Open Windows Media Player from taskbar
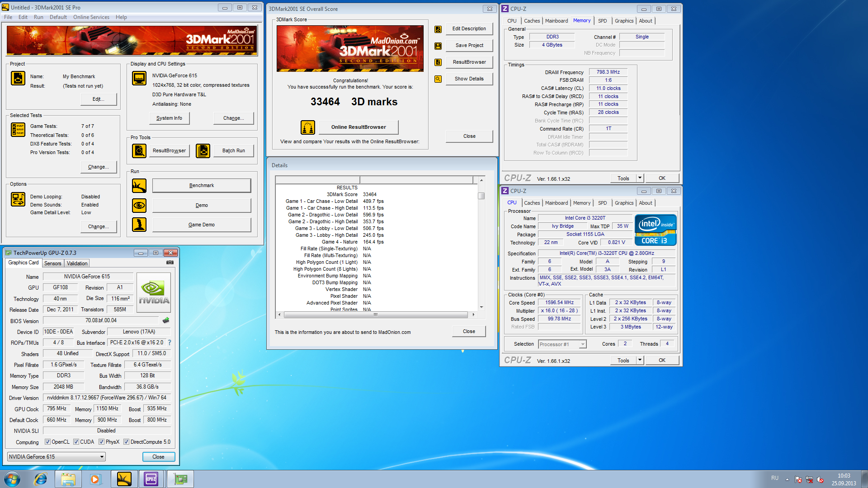This screenshot has height=488, width=868. click(x=95, y=479)
